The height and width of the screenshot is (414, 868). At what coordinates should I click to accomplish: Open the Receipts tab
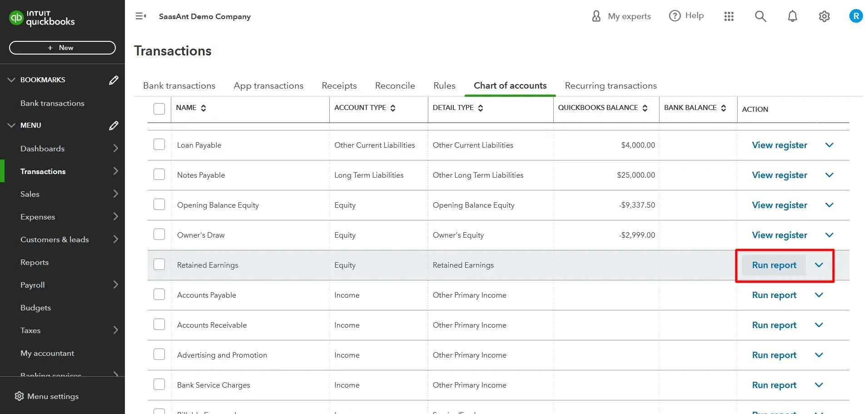coord(339,85)
